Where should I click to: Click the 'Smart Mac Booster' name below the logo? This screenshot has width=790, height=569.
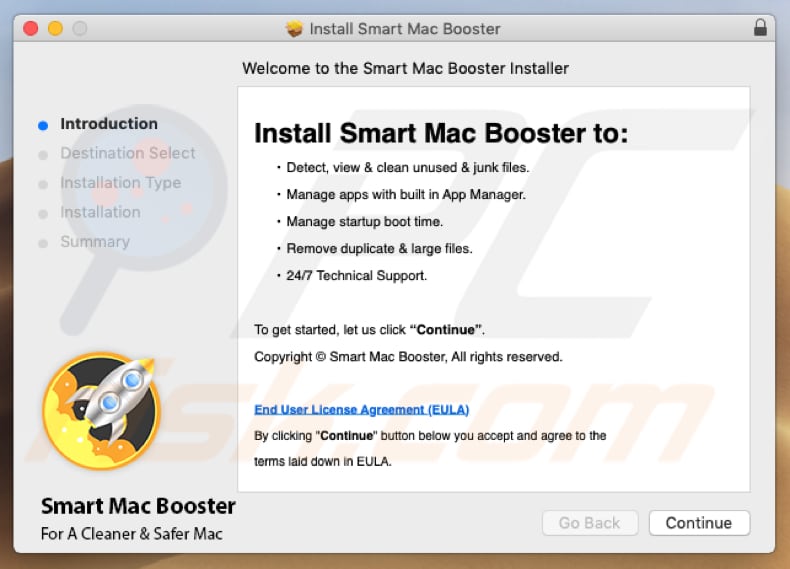[x=138, y=506]
